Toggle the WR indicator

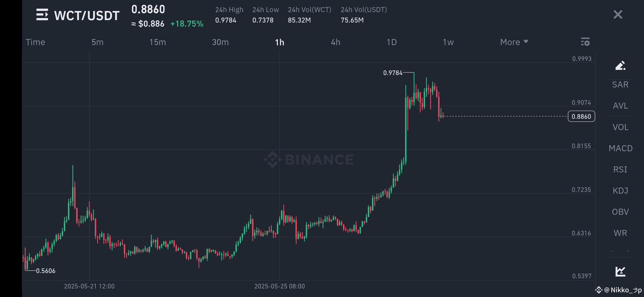620,233
